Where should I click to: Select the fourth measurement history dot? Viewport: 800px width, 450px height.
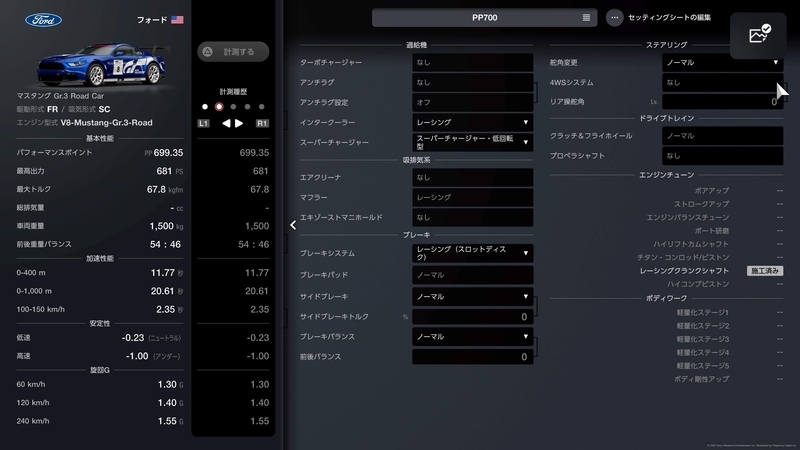pyautogui.click(x=247, y=107)
